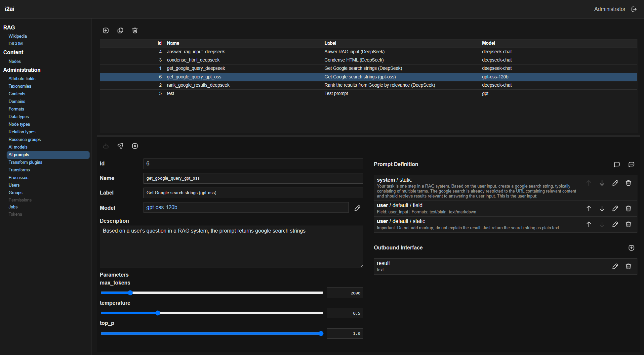Click the max_tokens value box showing 2000

[345, 293]
